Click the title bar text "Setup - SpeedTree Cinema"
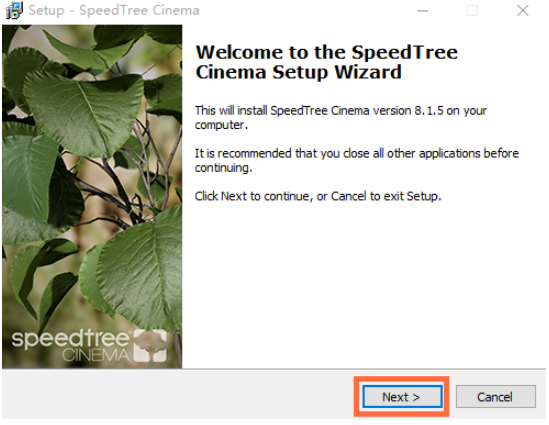549x425 pixels. [114, 10]
